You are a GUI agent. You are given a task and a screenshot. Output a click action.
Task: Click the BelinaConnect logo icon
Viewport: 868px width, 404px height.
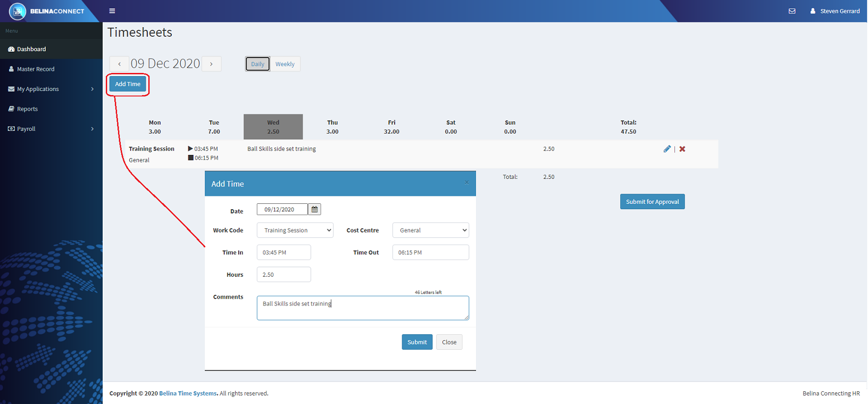coord(18,11)
